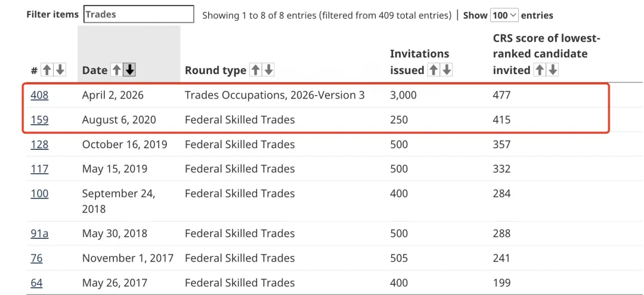Open the Show entries dropdown

(504, 16)
